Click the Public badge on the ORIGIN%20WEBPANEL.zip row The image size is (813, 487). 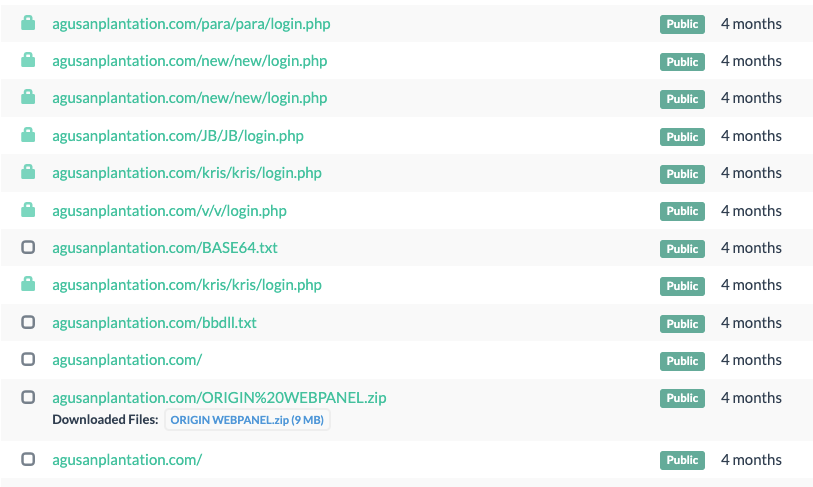(682, 398)
